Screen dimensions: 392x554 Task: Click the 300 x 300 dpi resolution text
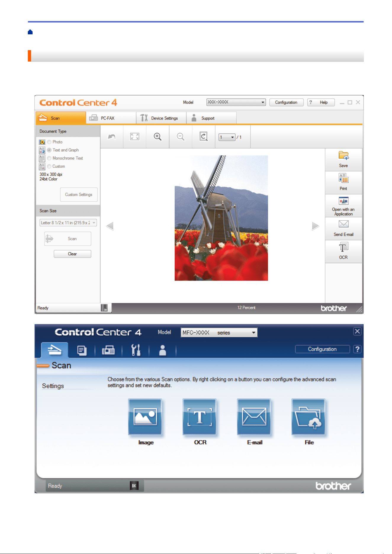[x=51, y=175]
